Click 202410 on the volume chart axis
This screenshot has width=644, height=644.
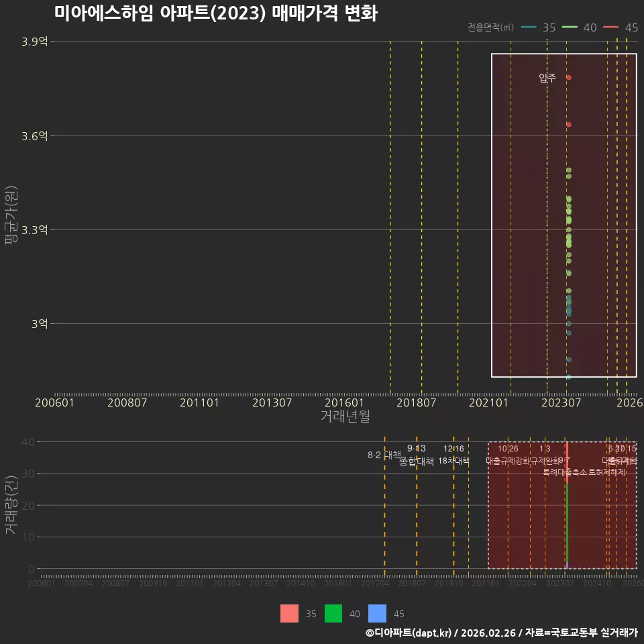point(597,583)
